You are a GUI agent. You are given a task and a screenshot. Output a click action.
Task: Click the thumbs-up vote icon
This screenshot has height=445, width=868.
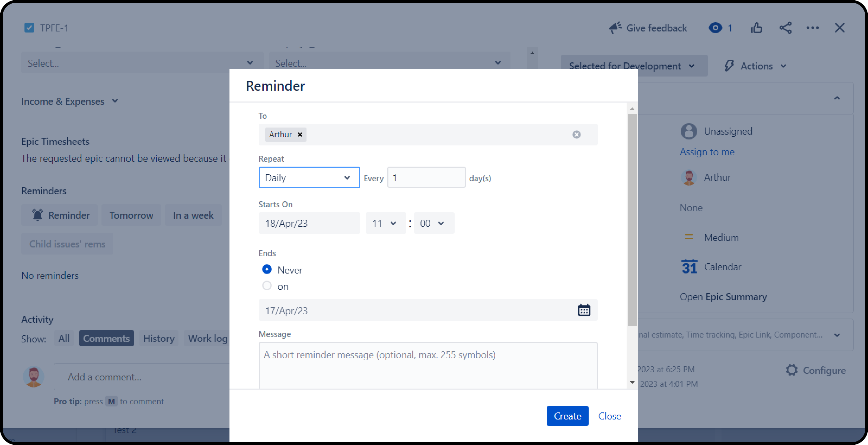757,28
